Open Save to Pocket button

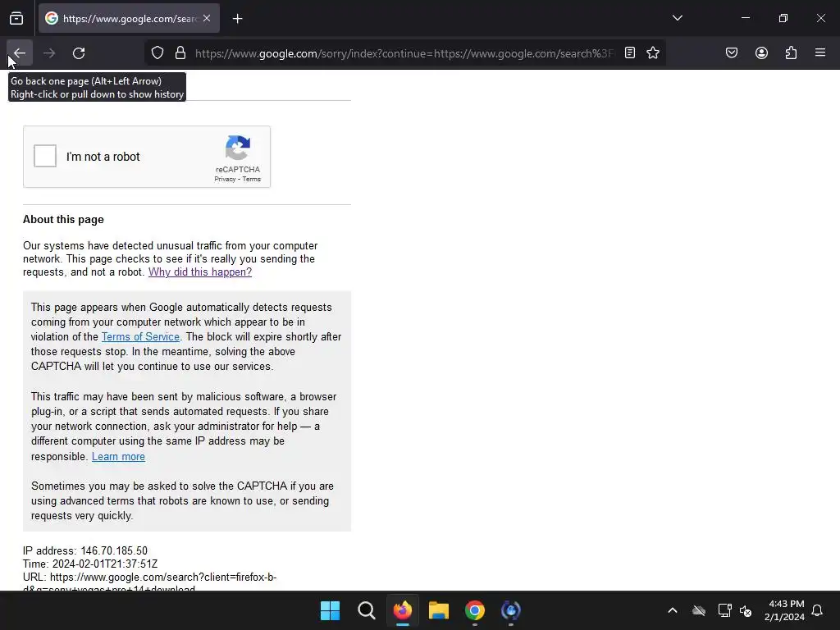732,53
